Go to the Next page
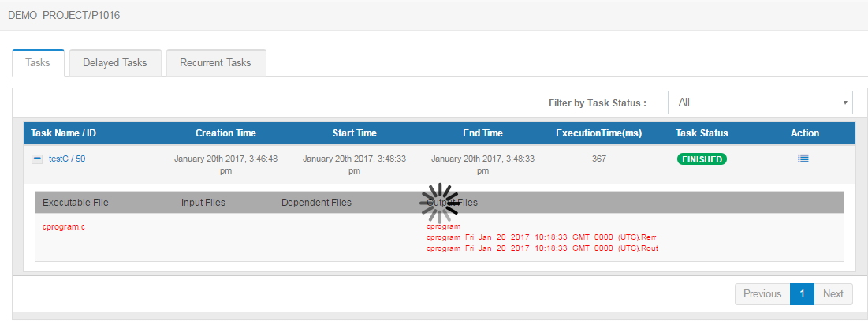 click(833, 294)
